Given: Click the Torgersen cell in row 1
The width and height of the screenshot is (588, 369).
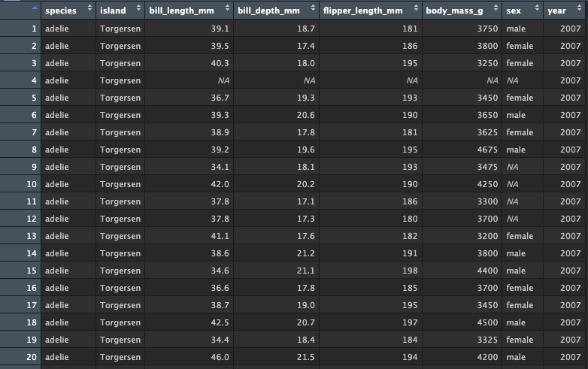Looking at the screenshot, I should [120, 29].
